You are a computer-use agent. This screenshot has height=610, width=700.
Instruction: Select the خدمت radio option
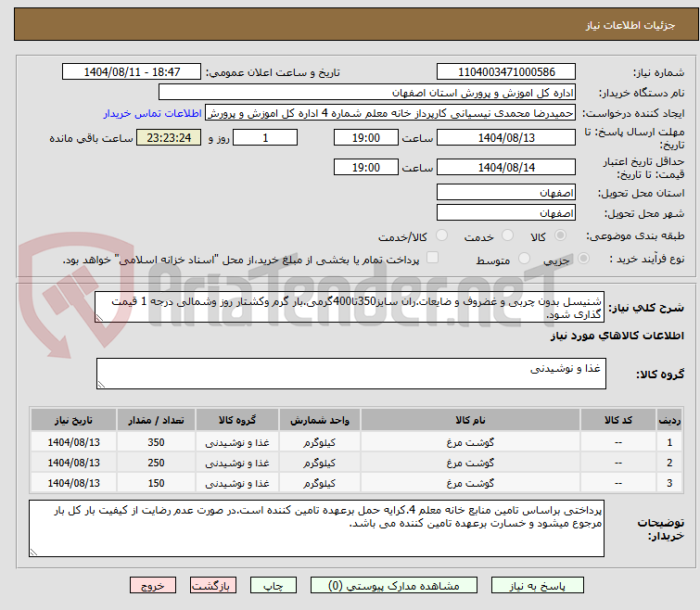coord(506,236)
